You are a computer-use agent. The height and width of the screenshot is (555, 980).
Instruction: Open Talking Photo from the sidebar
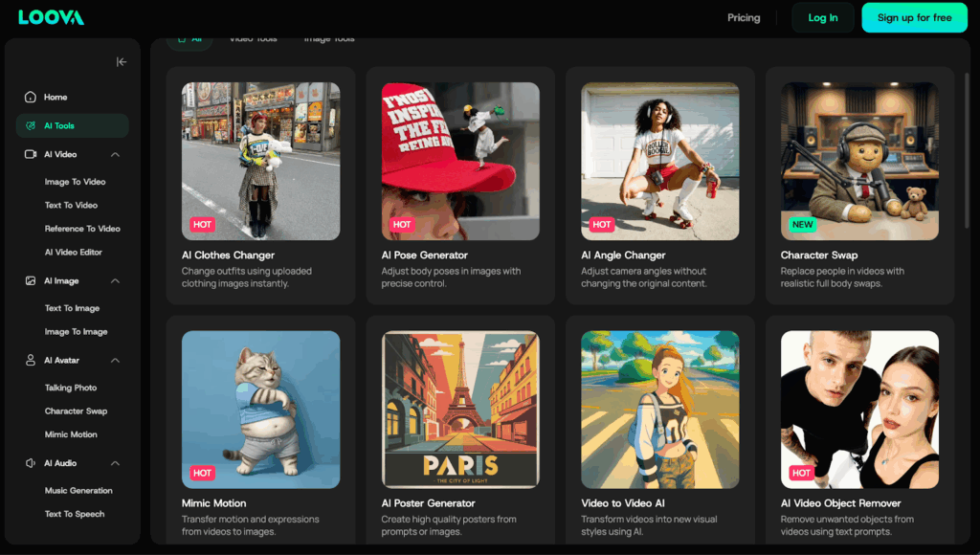pyautogui.click(x=71, y=388)
